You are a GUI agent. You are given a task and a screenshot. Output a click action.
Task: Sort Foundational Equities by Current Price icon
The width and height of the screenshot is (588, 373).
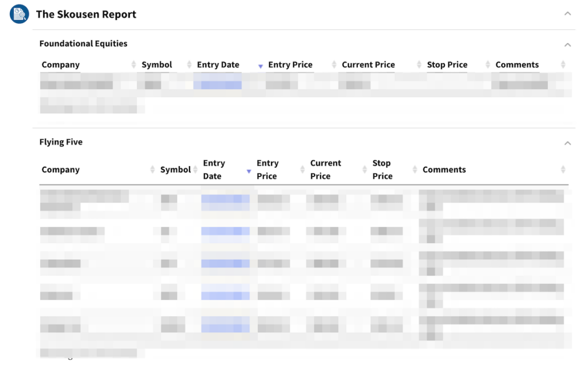click(419, 65)
